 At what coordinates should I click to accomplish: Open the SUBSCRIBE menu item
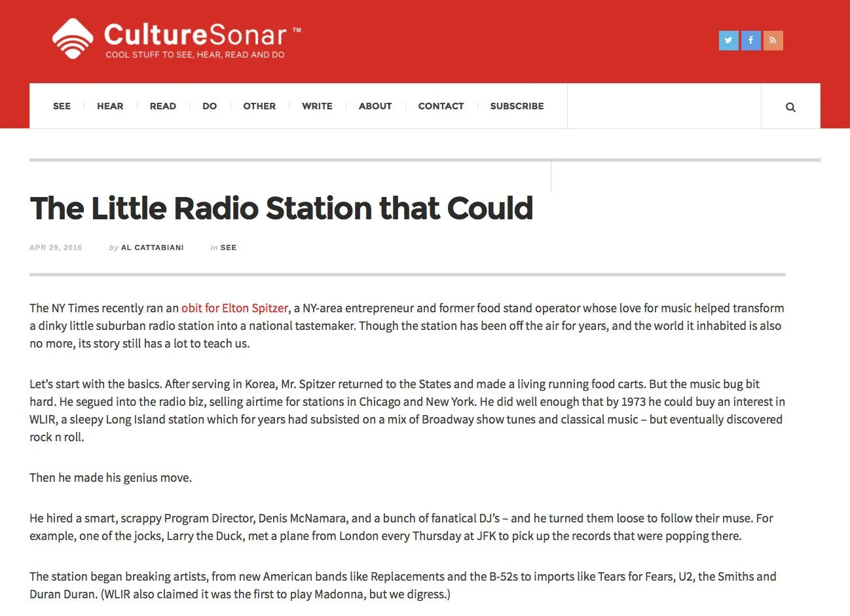517,106
